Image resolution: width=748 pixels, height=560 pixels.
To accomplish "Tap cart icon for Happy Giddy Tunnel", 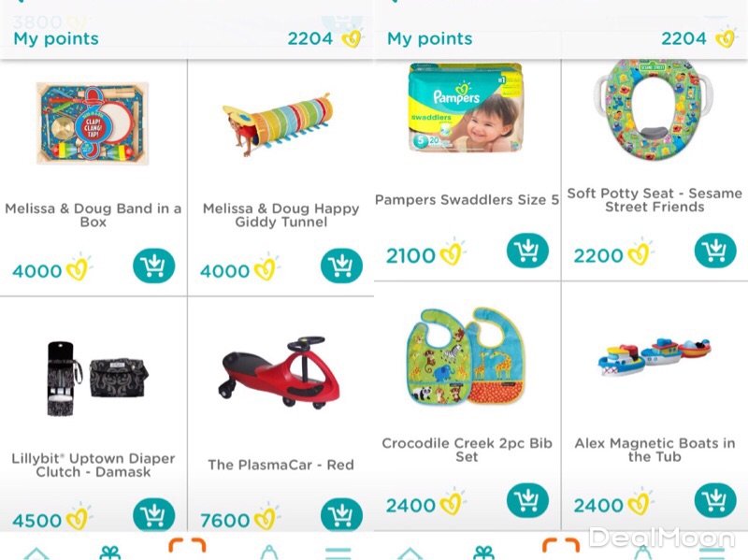I will click(x=341, y=266).
